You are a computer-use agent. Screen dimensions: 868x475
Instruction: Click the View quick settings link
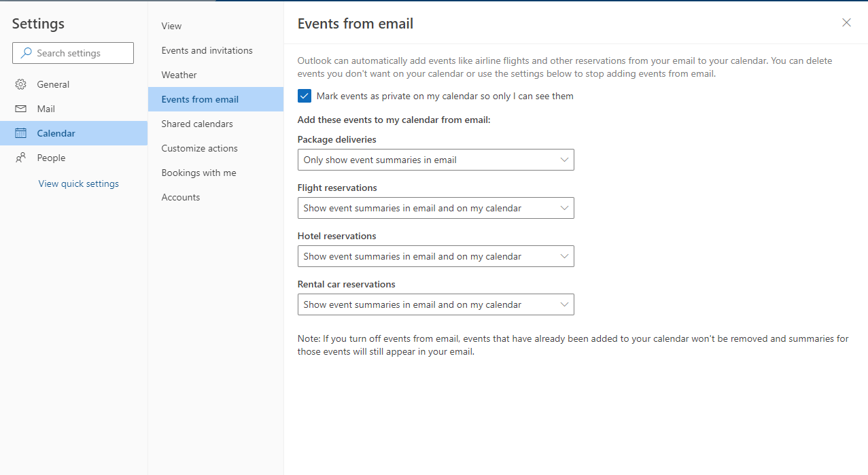click(79, 183)
